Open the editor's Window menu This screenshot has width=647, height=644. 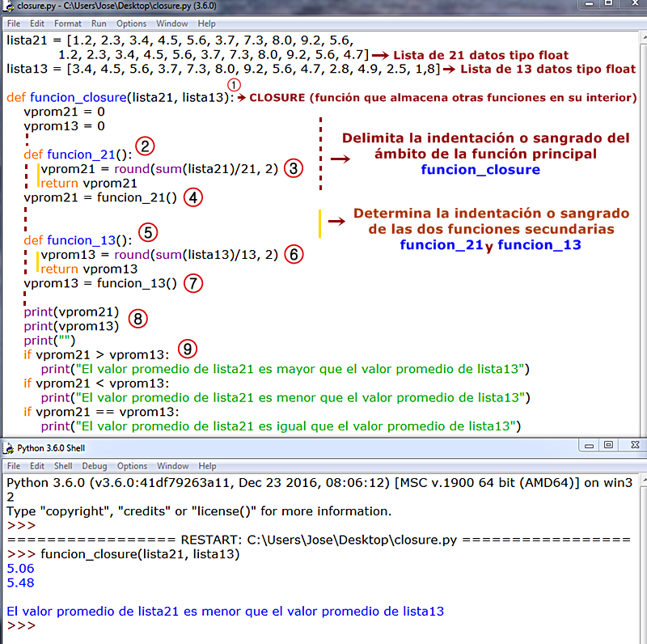point(171,23)
